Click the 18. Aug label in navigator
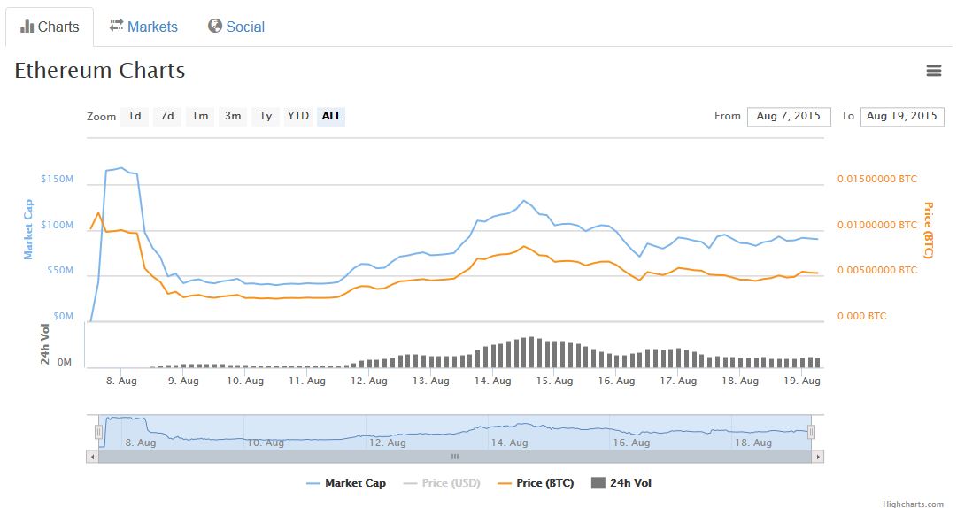Viewport: 980px width, 508px height. click(753, 443)
